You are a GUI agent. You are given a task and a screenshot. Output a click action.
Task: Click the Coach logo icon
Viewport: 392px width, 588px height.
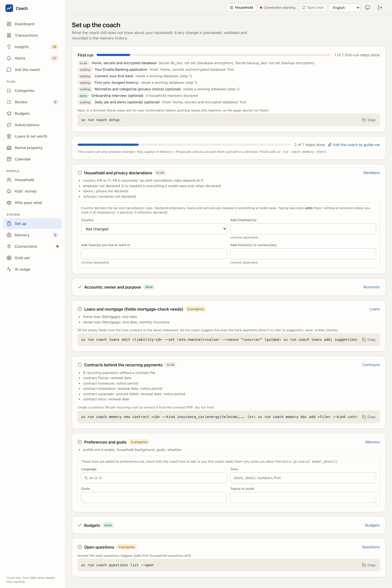tap(9, 8)
